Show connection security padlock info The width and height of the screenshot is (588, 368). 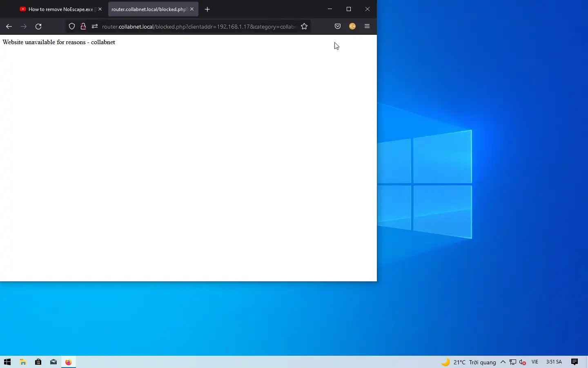click(x=83, y=26)
